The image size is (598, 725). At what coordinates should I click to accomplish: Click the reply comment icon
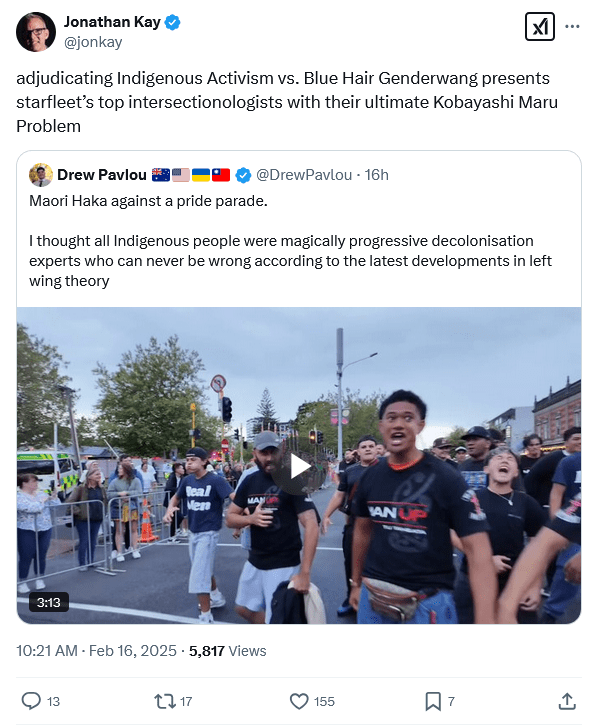pyautogui.click(x=31, y=701)
